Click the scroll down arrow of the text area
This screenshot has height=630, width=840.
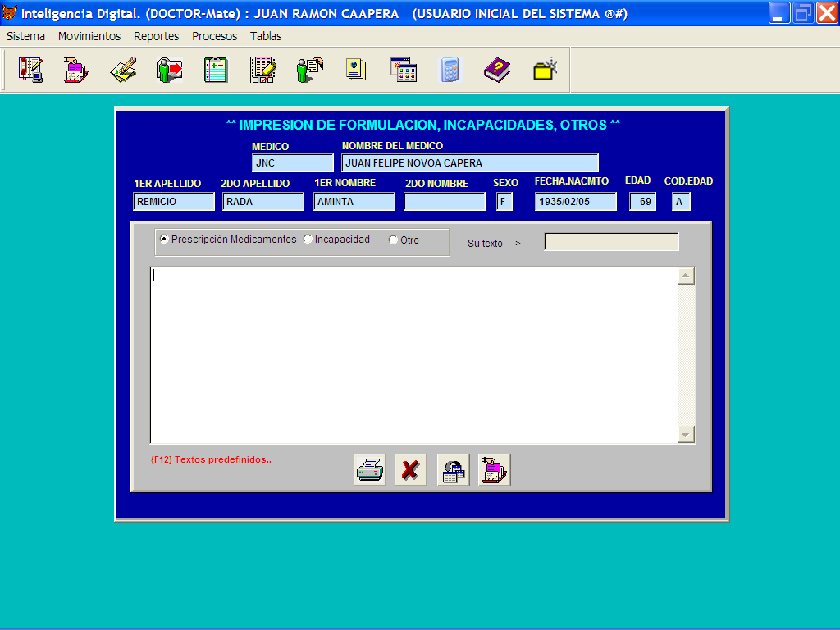click(686, 434)
